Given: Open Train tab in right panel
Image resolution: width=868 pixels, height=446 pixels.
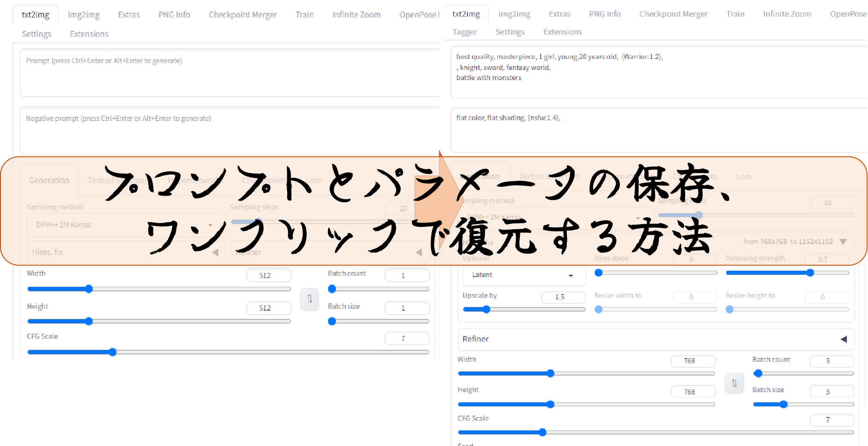Looking at the screenshot, I should point(735,14).
